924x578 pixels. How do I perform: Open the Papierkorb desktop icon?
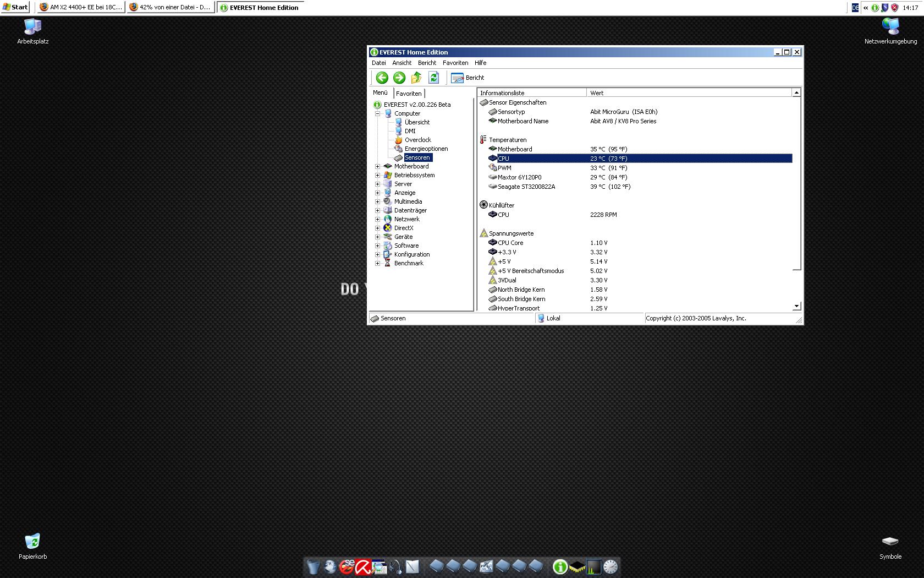pos(32,546)
